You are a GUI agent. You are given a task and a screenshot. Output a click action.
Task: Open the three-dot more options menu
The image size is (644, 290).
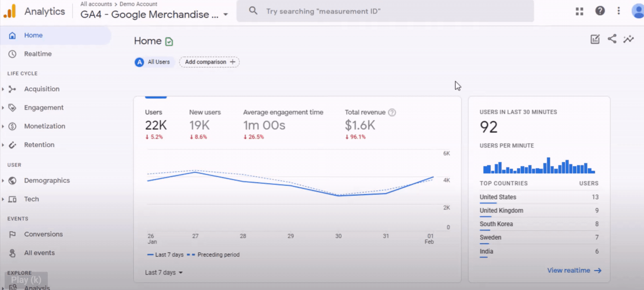tap(619, 11)
